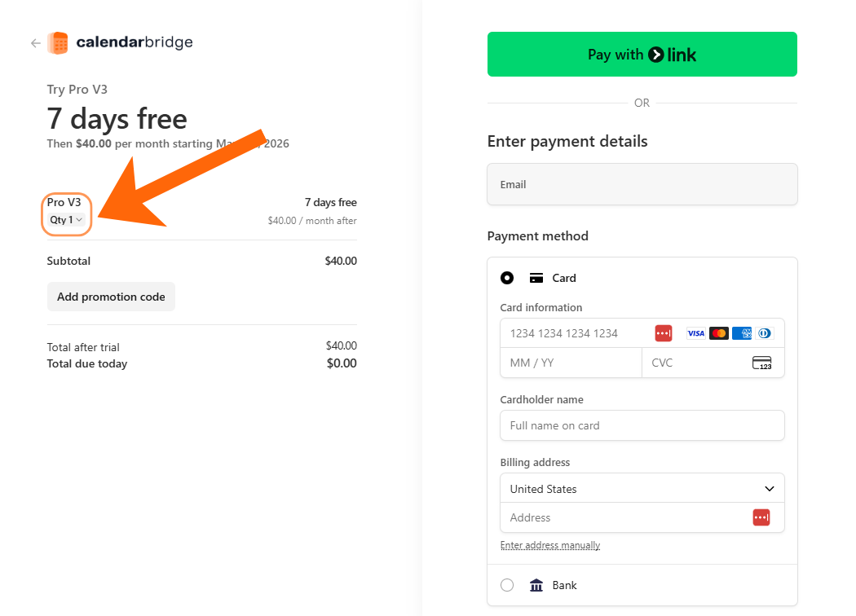The width and height of the screenshot is (856, 616).
Task: Click red autofill icon in Address field
Action: pos(761,517)
